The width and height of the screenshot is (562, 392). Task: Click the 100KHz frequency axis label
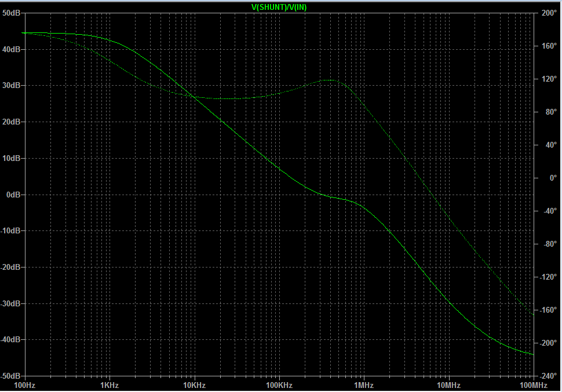[x=279, y=386]
